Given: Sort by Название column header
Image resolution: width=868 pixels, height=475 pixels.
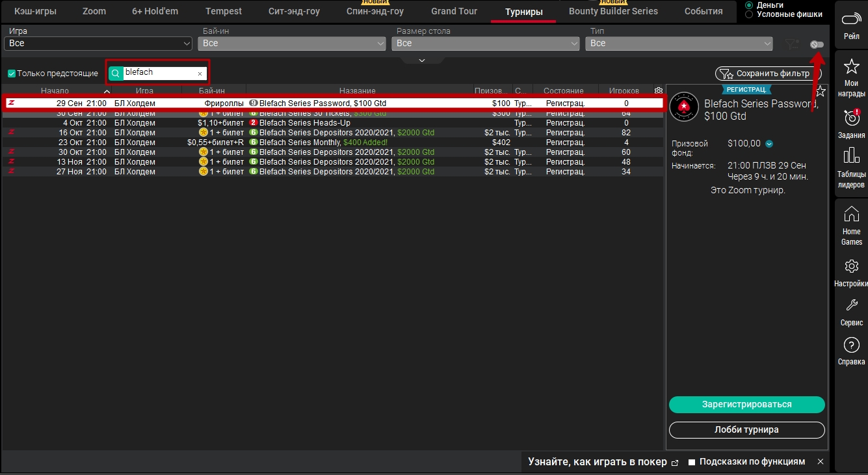Looking at the screenshot, I should (357, 90).
